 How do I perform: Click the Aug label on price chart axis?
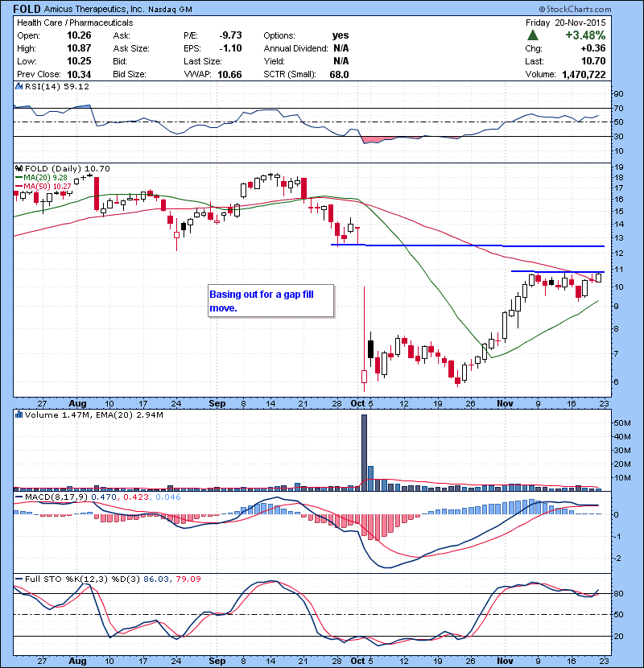click(77, 403)
